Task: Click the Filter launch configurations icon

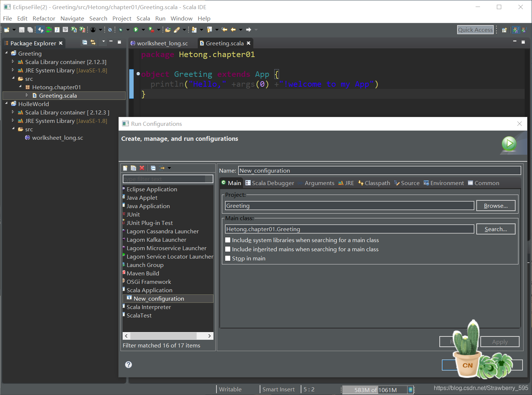Action: point(162,168)
